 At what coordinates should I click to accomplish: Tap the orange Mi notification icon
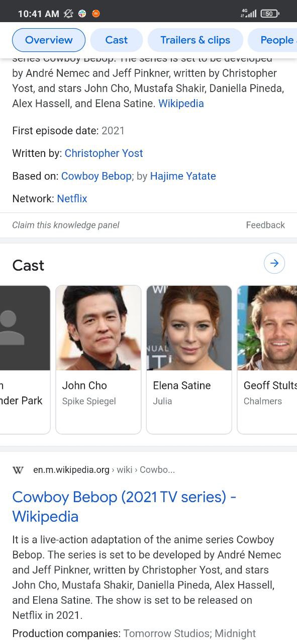96,14
